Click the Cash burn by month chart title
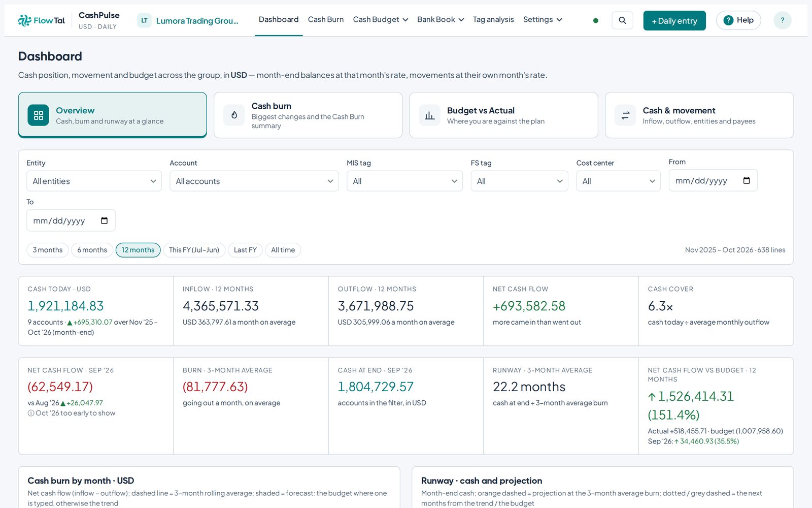The image size is (812, 508). coord(81,481)
